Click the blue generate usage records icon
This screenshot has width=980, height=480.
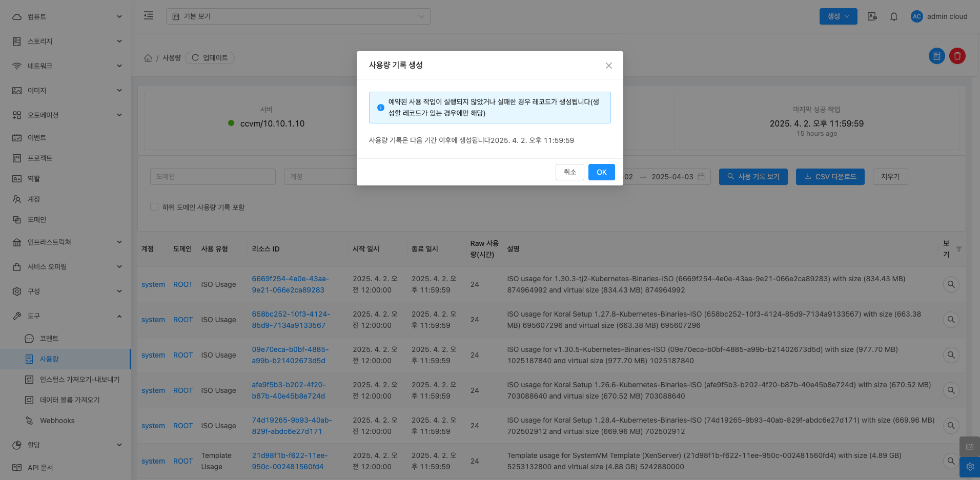936,56
